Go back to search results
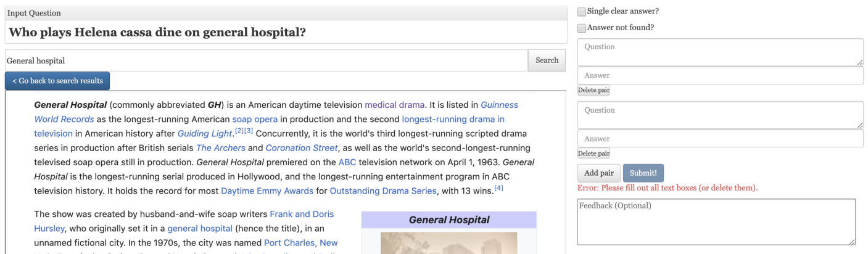The height and width of the screenshot is (254, 868). (x=57, y=81)
